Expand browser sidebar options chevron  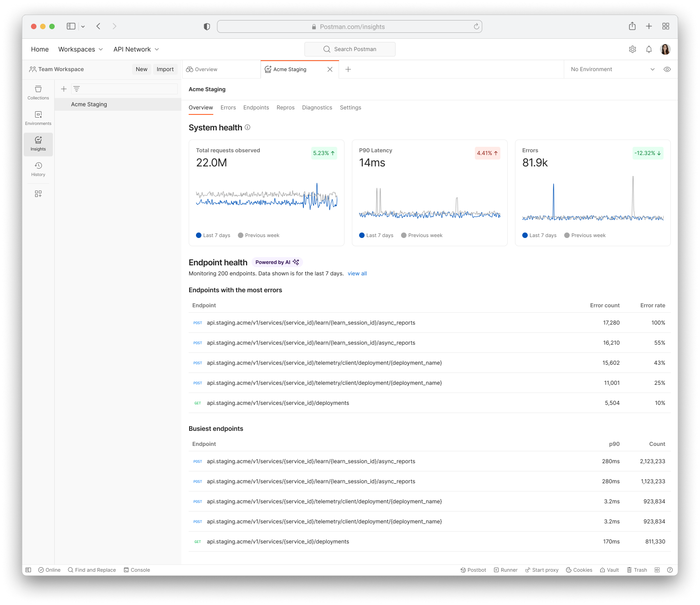[x=83, y=26]
